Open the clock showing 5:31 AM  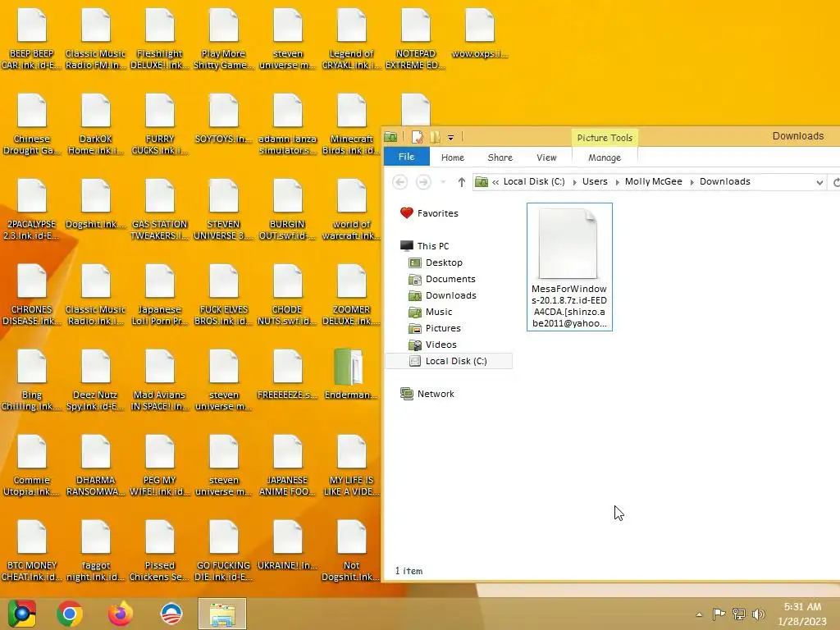tap(802, 614)
